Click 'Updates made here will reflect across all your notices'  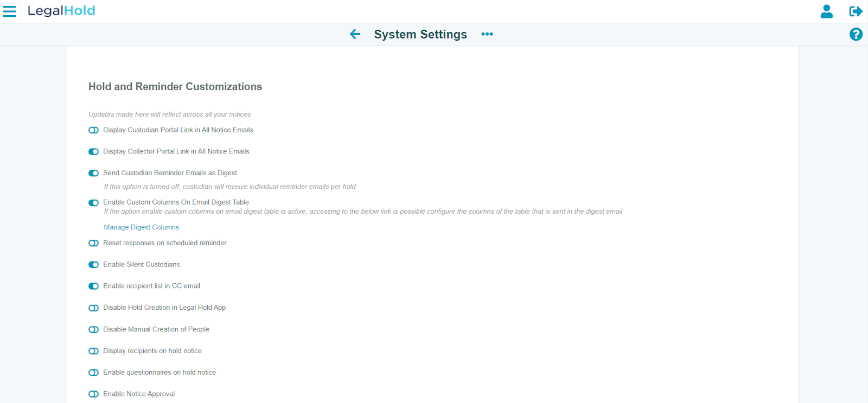pyautogui.click(x=170, y=114)
